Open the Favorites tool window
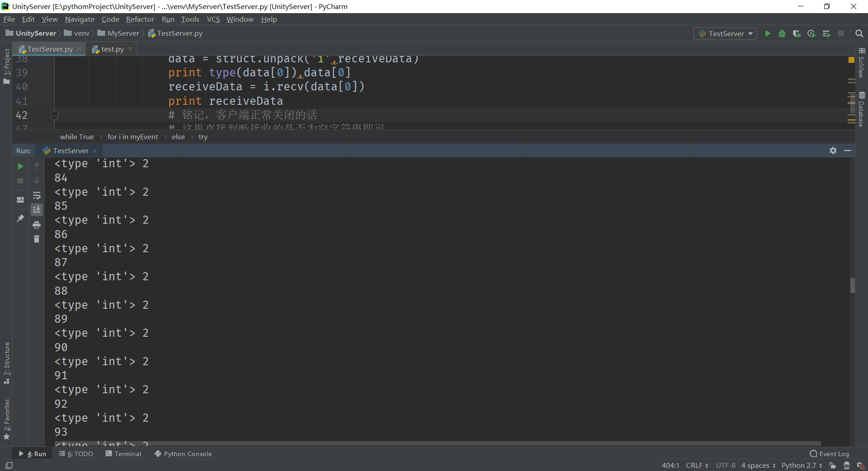This screenshot has width=868, height=471. tap(6, 419)
